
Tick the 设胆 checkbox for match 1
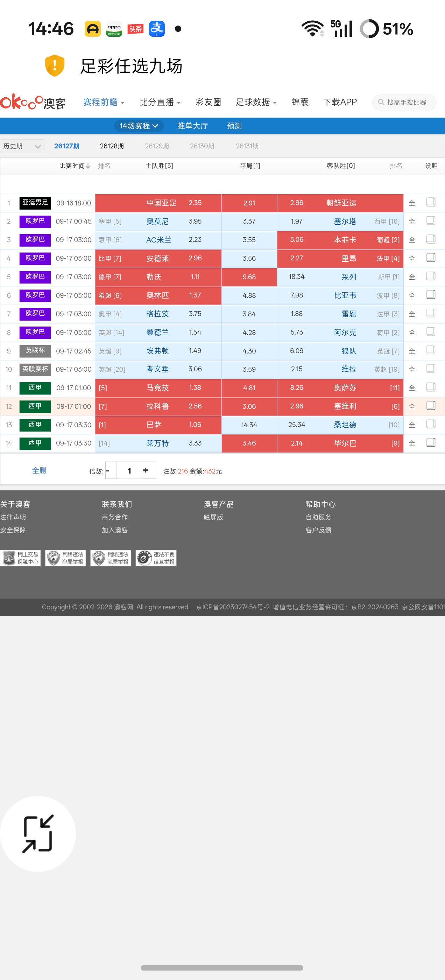431,202
